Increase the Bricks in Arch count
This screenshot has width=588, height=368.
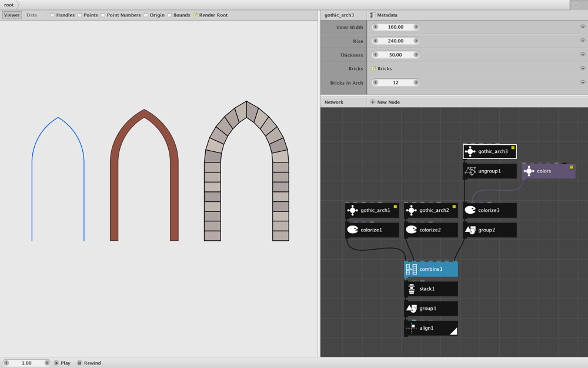416,82
